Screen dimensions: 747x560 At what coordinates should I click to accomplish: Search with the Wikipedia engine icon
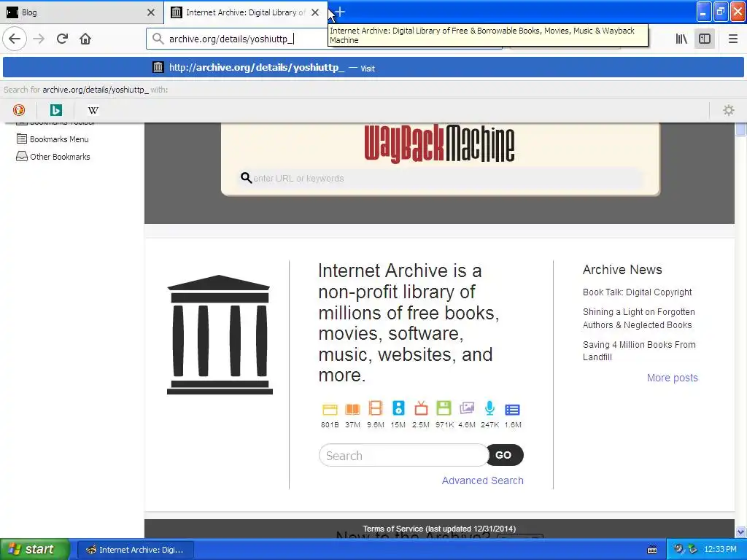point(93,110)
